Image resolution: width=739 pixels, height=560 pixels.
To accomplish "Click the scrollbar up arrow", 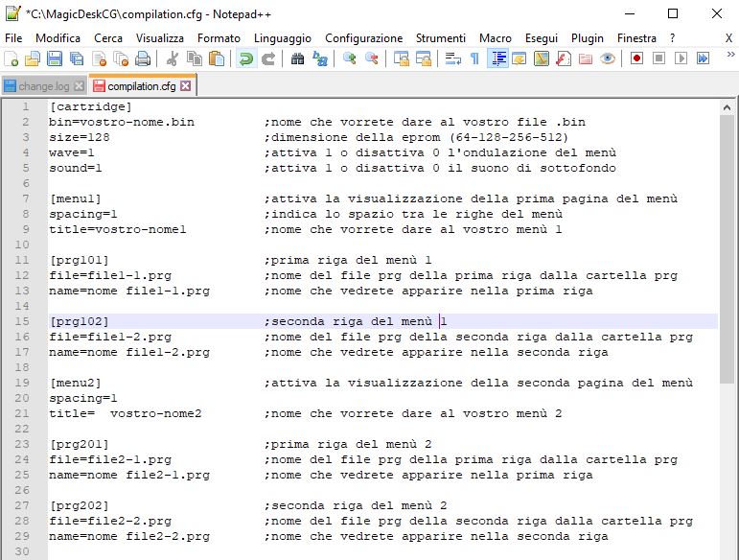I will (727, 107).
